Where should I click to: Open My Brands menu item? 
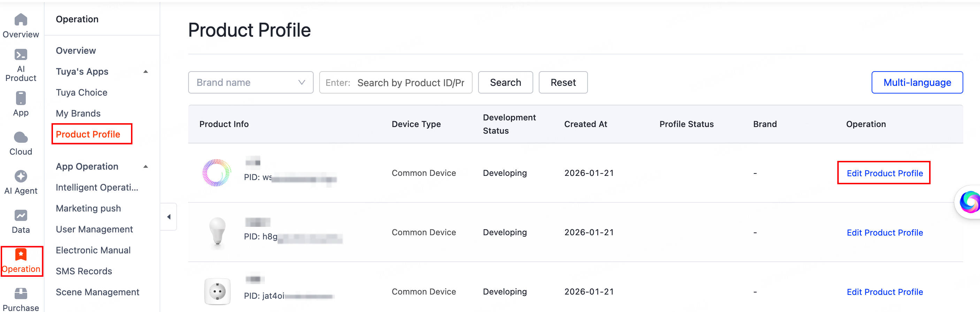coord(78,113)
